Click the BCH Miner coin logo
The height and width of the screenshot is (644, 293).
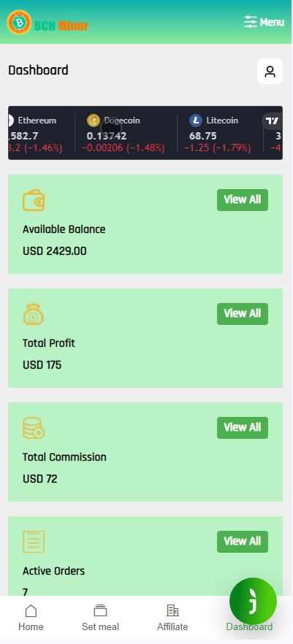19,23
